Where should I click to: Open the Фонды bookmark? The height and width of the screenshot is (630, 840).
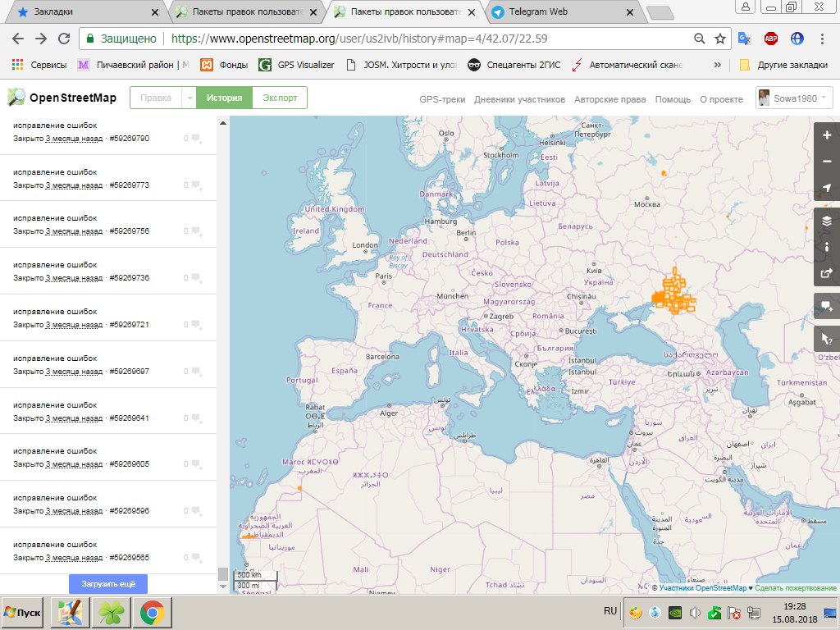(x=224, y=65)
